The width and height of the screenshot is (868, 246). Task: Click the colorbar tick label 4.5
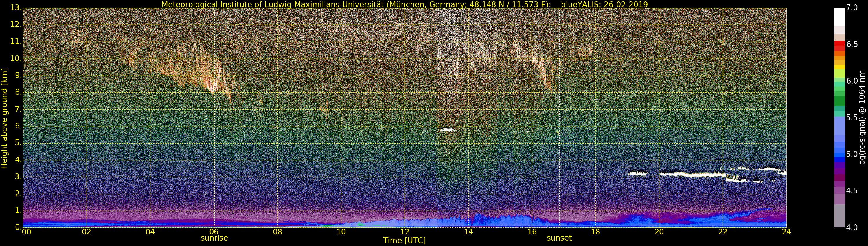[x=852, y=191]
